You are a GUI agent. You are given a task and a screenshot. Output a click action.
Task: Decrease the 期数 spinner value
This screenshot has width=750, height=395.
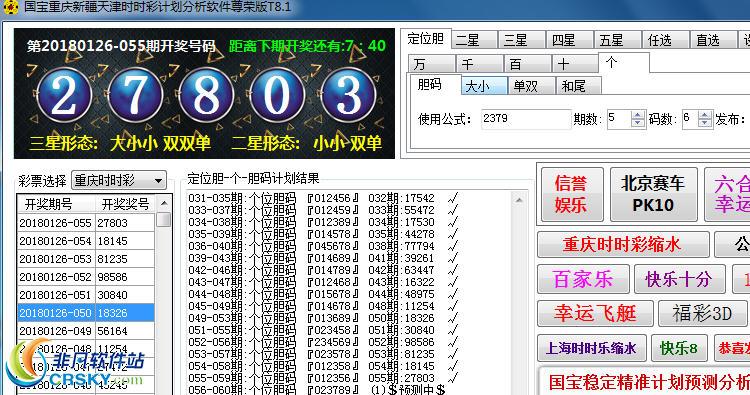point(638,123)
